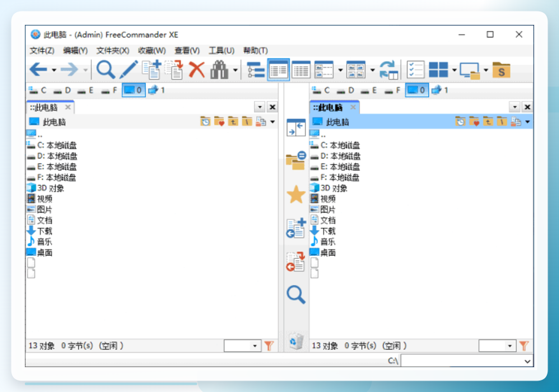Open the 工具(U) menu
Viewport: 559px width, 392px height.
pyautogui.click(x=222, y=51)
